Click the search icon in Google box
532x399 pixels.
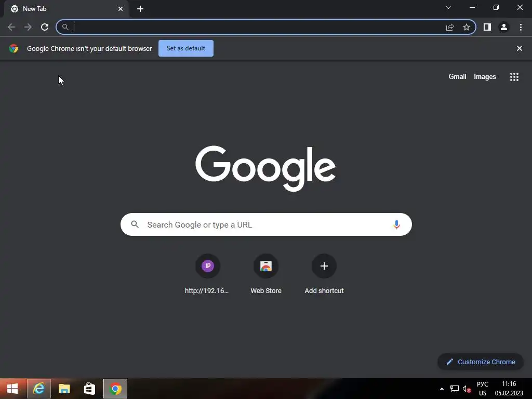(135, 224)
